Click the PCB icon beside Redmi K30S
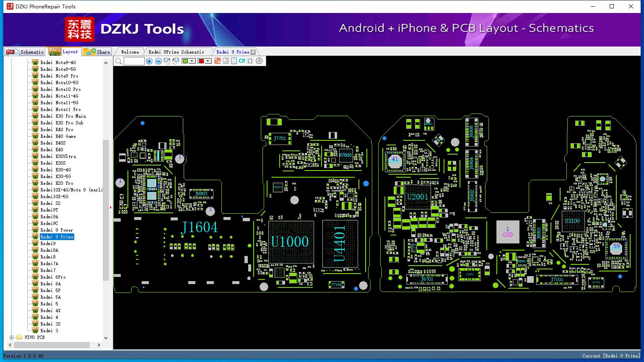Viewport: 644px width, 362px height. (x=35, y=163)
